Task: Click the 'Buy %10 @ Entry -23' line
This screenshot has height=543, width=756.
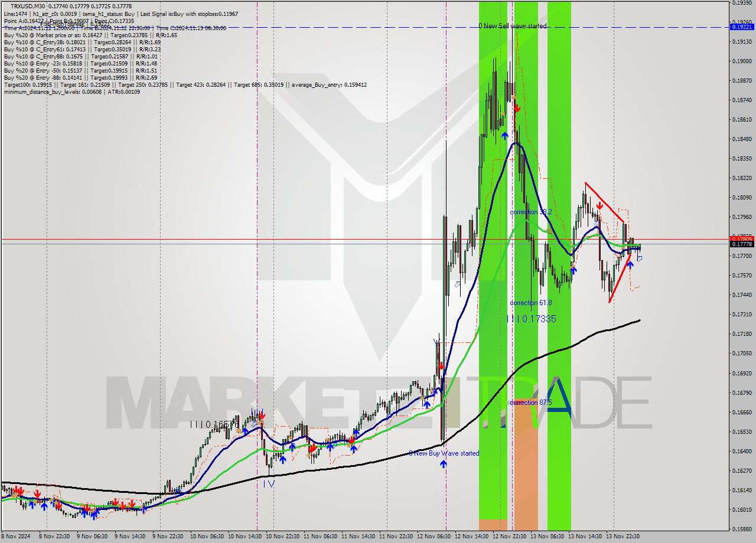Action: click(80, 63)
